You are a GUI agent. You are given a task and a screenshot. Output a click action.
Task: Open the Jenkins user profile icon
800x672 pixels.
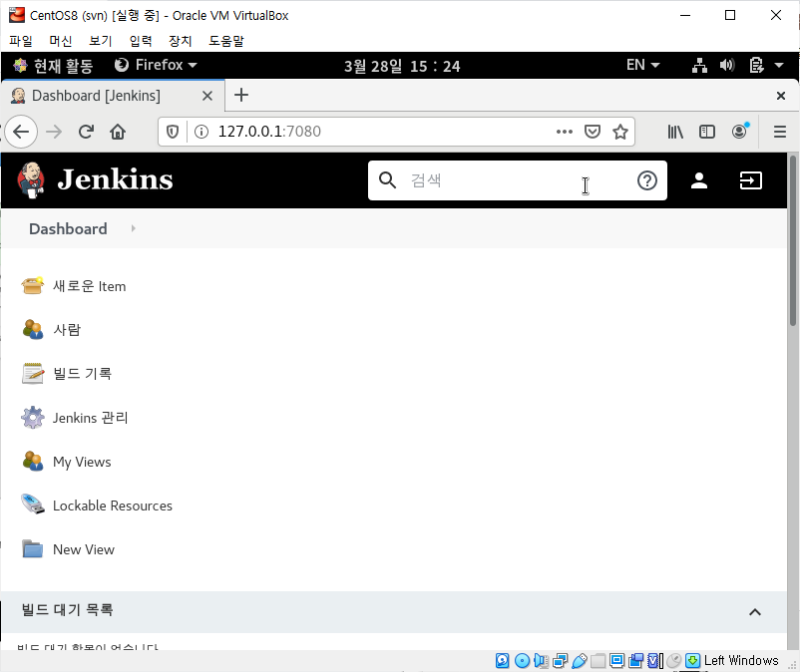[699, 180]
